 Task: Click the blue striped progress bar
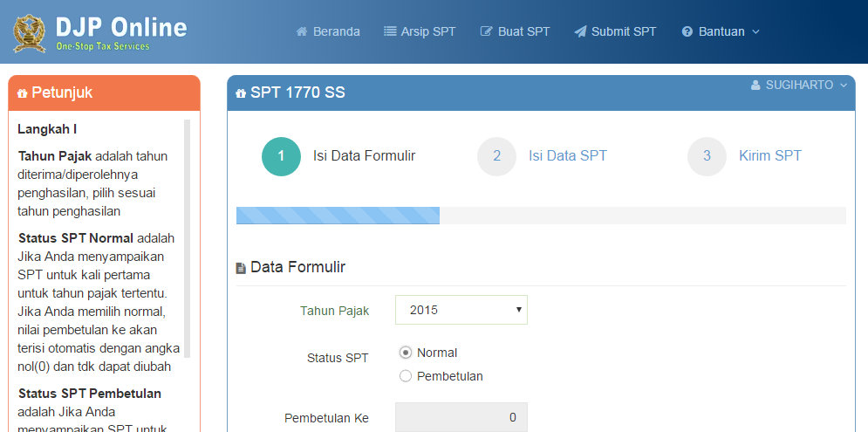point(338,216)
